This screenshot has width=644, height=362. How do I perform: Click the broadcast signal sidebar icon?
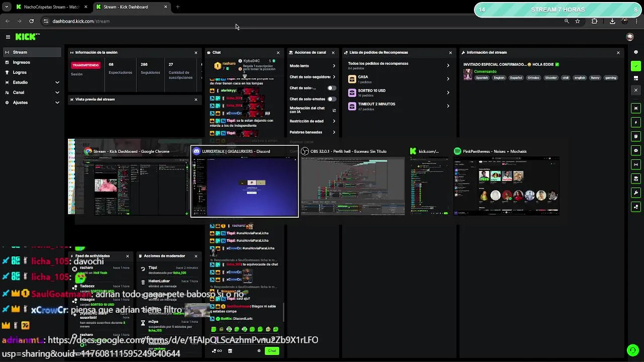pos(636,164)
